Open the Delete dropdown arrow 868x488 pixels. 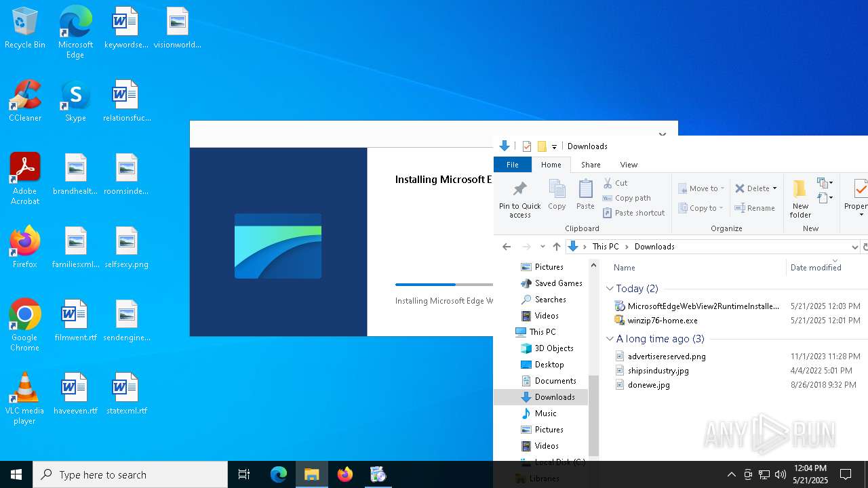click(774, 188)
